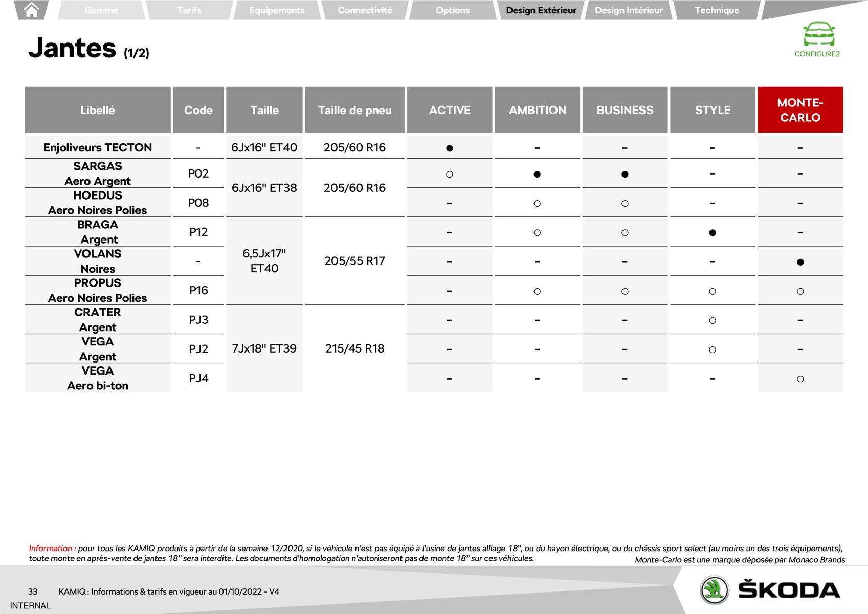Click hollow circle for HOEDUS under BUSINESS
This screenshot has height=614, width=868.
pyautogui.click(x=625, y=204)
